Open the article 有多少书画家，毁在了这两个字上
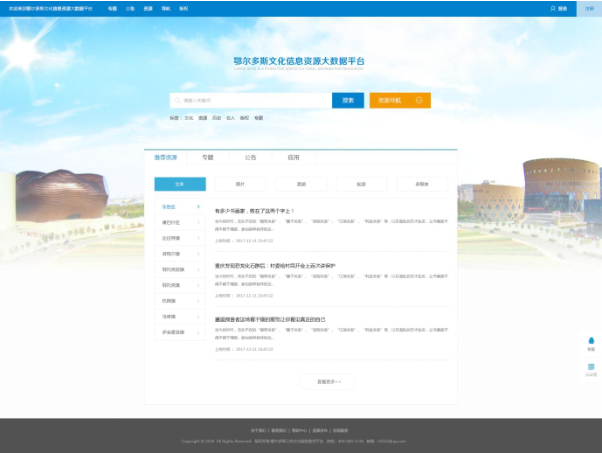This screenshot has height=453, width=602. tap(255, 211)
